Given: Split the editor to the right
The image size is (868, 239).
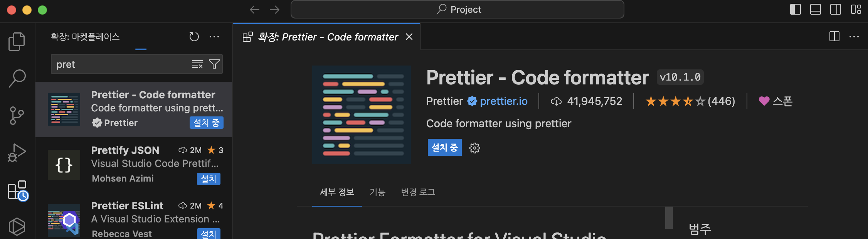Looking at the screenshot, I should point(834,37).
